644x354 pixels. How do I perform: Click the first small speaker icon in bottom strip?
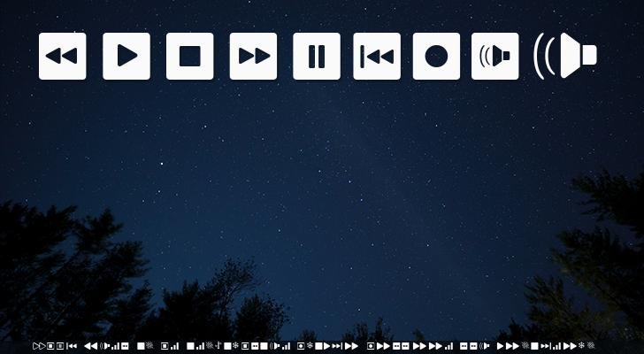click(104, 345)
